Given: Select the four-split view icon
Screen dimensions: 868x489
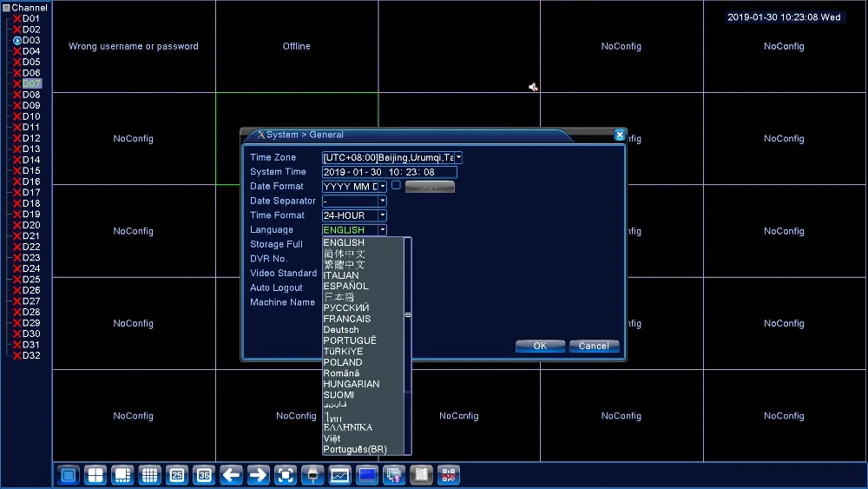Looking at the screenshot, I should click(x=95, y=475).
